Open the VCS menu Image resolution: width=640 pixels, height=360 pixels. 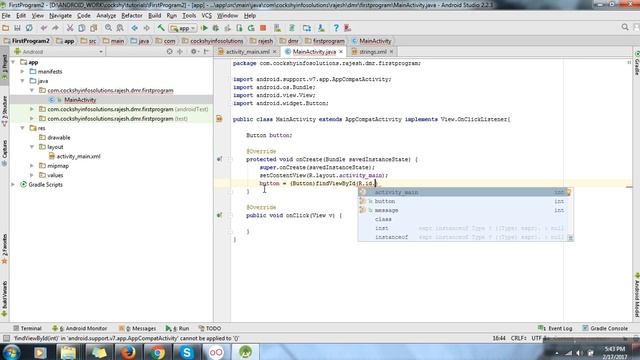coord(207,16)
